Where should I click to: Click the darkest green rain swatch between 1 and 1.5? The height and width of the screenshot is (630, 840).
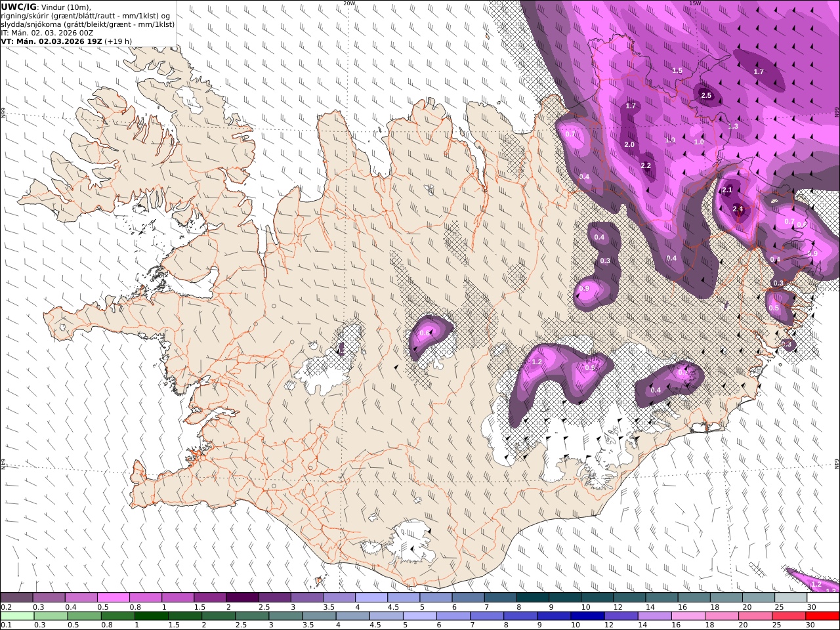click(x=152, y=616)
